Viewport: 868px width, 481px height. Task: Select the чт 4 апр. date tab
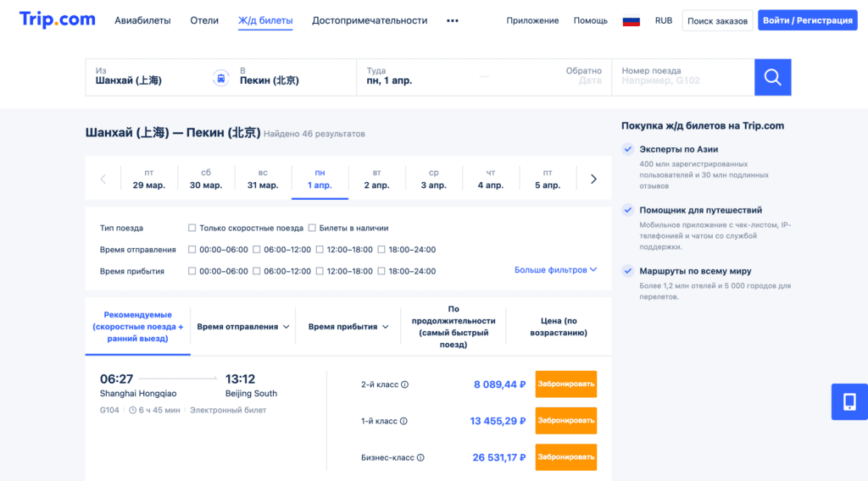(491, 180)
